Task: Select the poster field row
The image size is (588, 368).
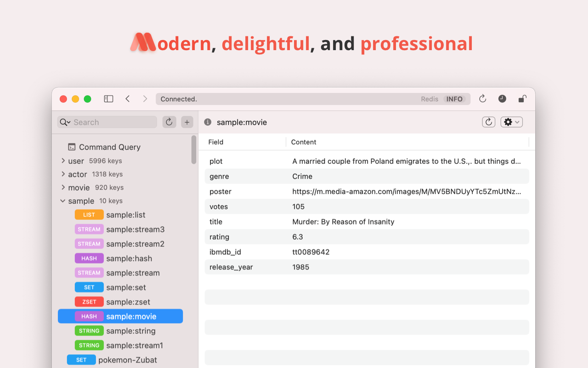Action: tap(367, 192)
